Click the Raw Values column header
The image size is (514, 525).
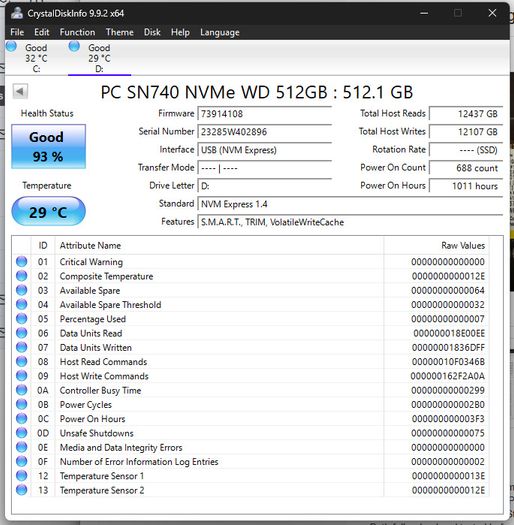pos(436,245)
